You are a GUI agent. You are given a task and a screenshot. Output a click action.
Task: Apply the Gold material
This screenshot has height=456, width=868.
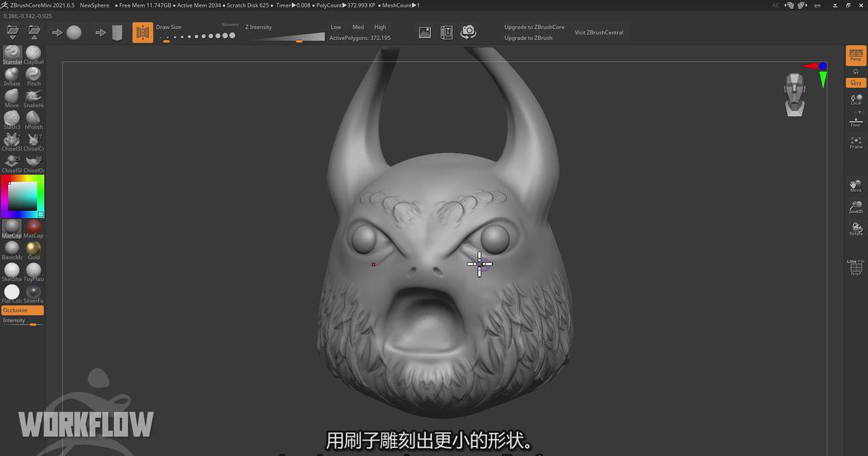34,251
